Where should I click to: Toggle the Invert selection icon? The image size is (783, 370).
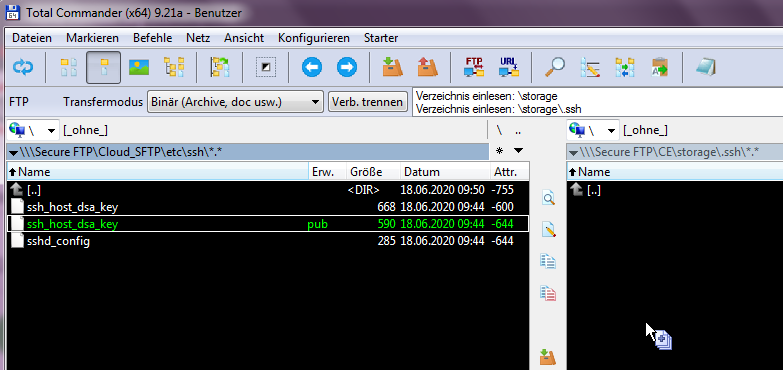pos(266,67)
